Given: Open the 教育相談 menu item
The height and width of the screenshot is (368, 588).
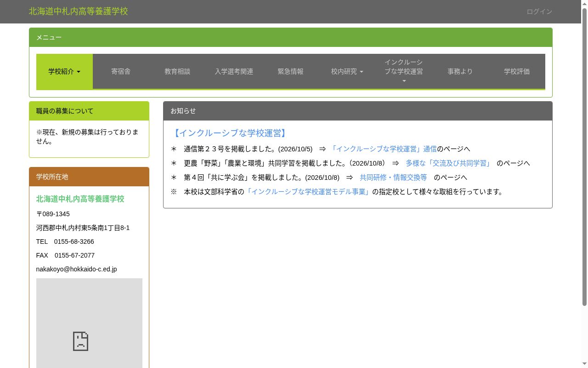Looking at the screenshot, I should click(177, 71).
